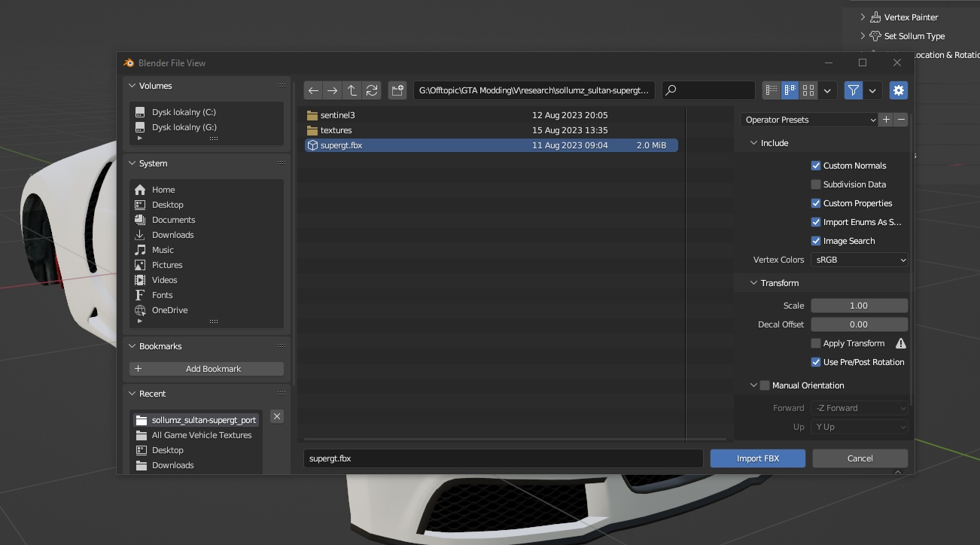Screen dimensions: 980x545
Task: Open the Downloads folder in System list
Action: point(172,235)
